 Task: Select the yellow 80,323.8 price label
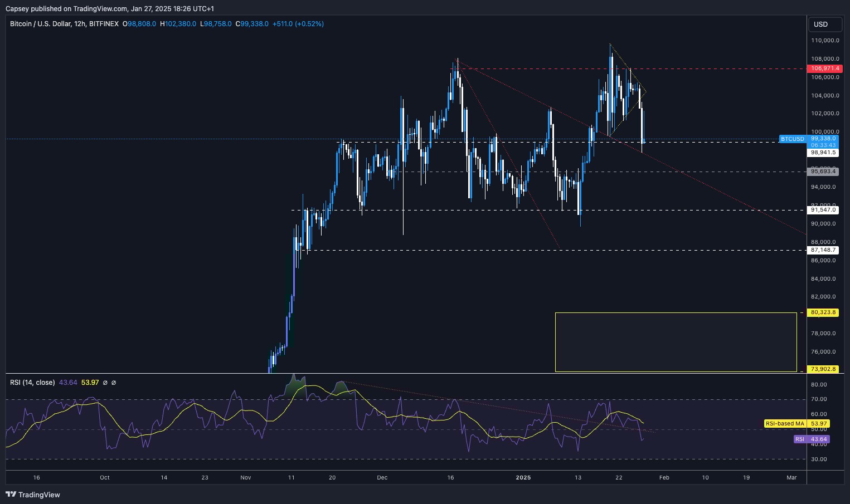coord(823,312)
